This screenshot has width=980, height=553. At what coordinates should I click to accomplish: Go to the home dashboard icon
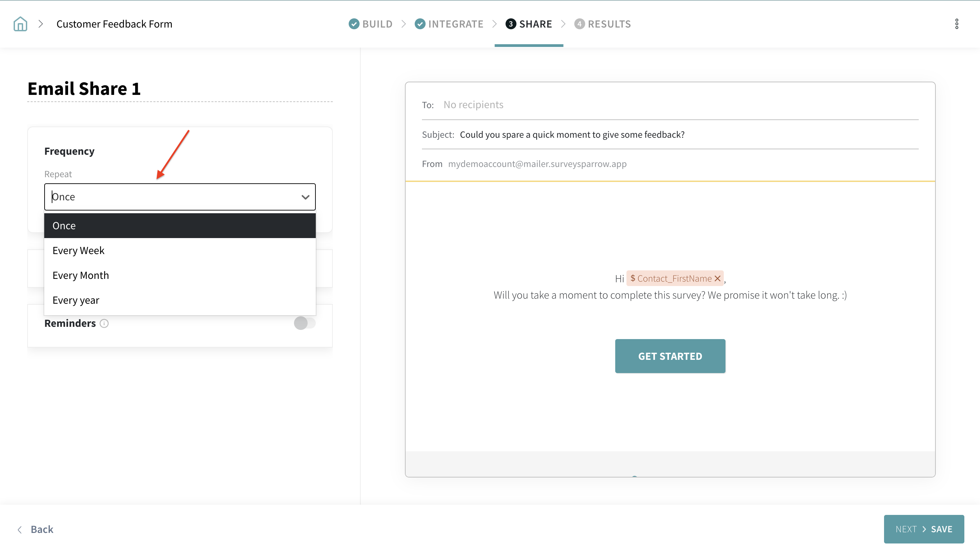pyautogui.click(x=20, y=24)
